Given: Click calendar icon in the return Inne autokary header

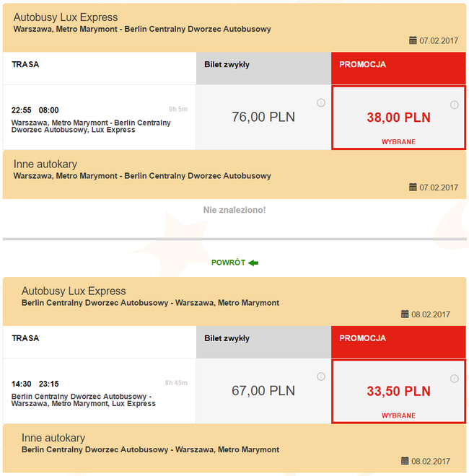Looking at the screenshot, I should (405, 461).
